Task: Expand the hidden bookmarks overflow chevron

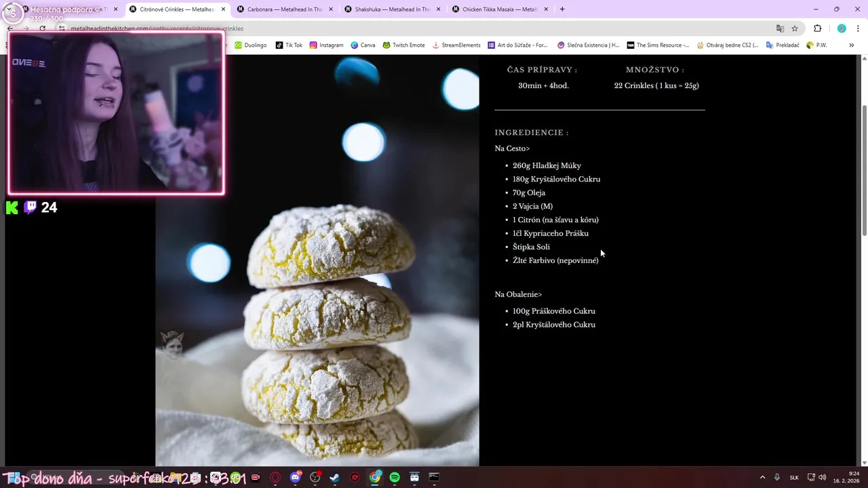Action: point(851,45)
